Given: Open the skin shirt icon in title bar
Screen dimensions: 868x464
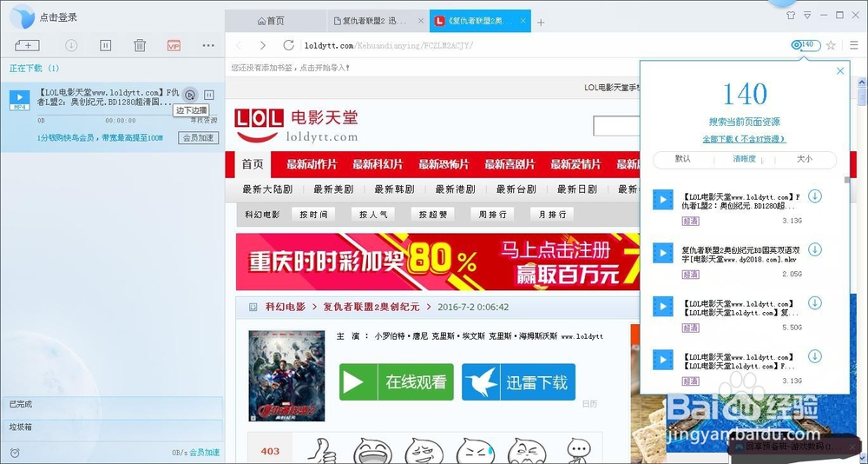Looking at the screenshot, I should 791,15.
